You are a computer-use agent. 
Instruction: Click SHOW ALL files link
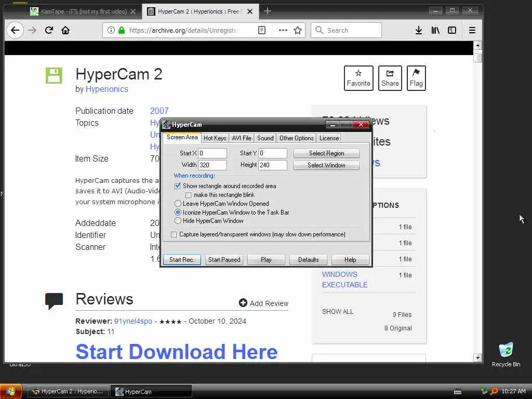[338, 312]
